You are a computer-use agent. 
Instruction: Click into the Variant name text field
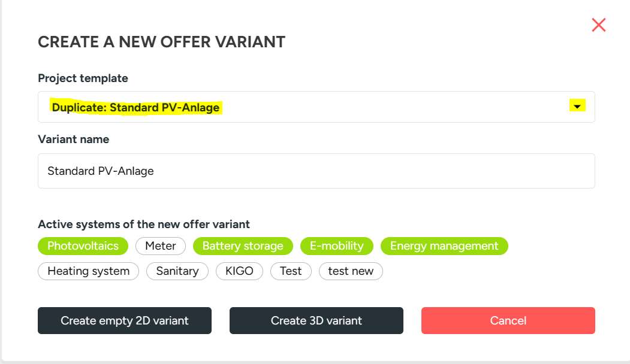316,171
